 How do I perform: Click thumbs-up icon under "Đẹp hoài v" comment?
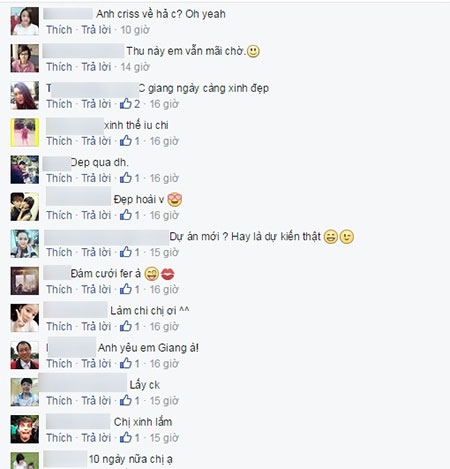(126, 215)
